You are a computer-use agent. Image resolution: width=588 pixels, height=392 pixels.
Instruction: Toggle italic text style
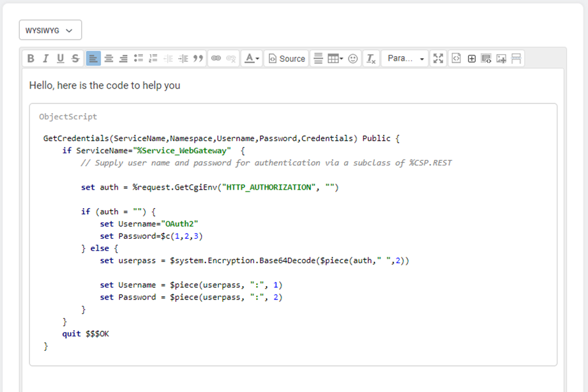coord(45,59)
